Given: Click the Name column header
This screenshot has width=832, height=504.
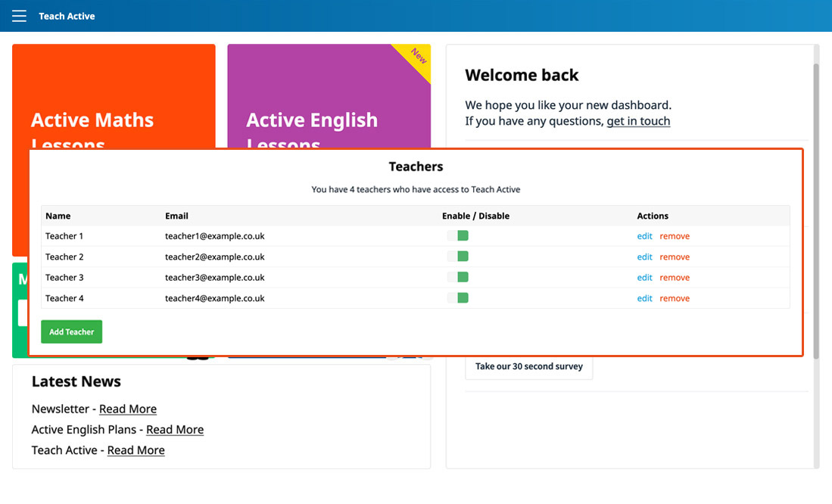Looking at the screenshot, I should (x=58, y=216).
